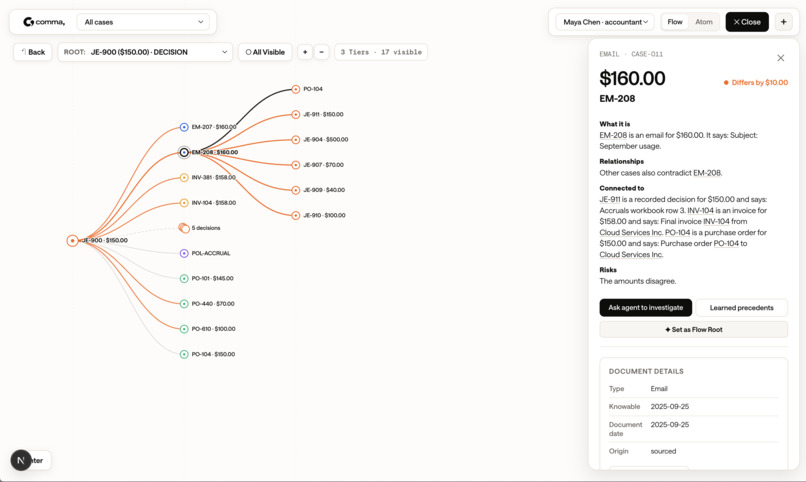The width and height of the screenshot is (806, 482).
Task: Click the 'Differs by $10.00' indicator
Action: tap(756, 82)
